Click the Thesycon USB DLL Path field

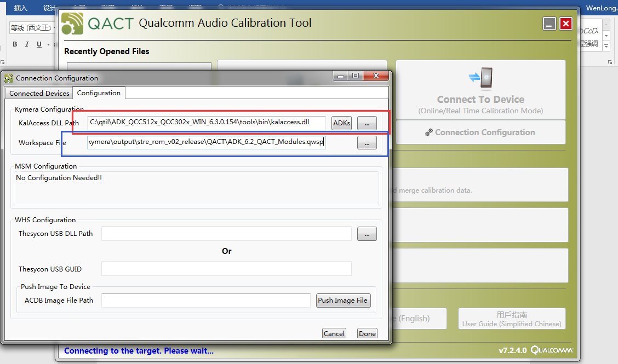pyautogui.click(x=226, y=234)
